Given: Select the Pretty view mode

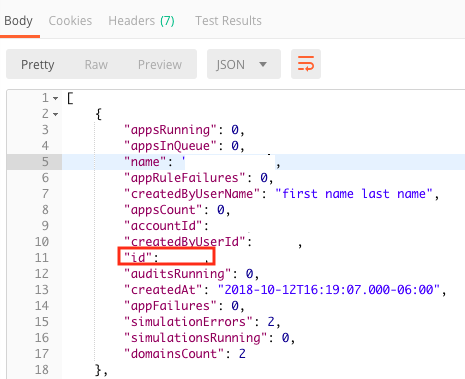Looking at the screenshot, I should [38, 64].
